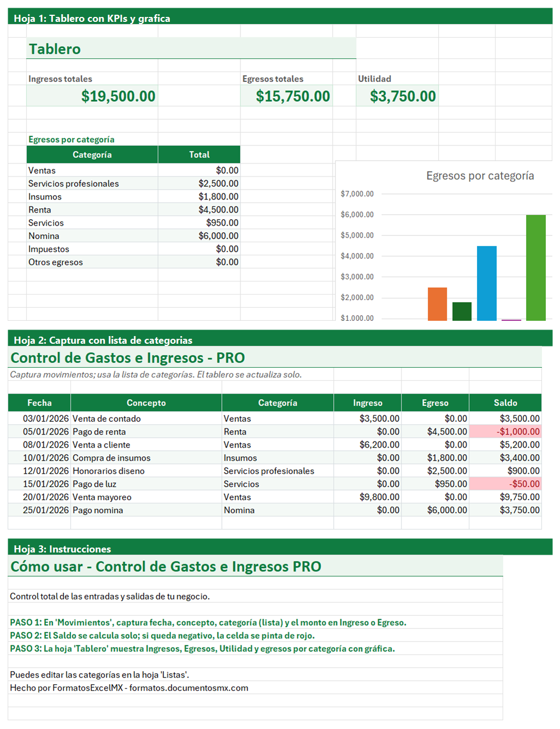Select the red -$1,000.00 saldo cell

(505, 432)
